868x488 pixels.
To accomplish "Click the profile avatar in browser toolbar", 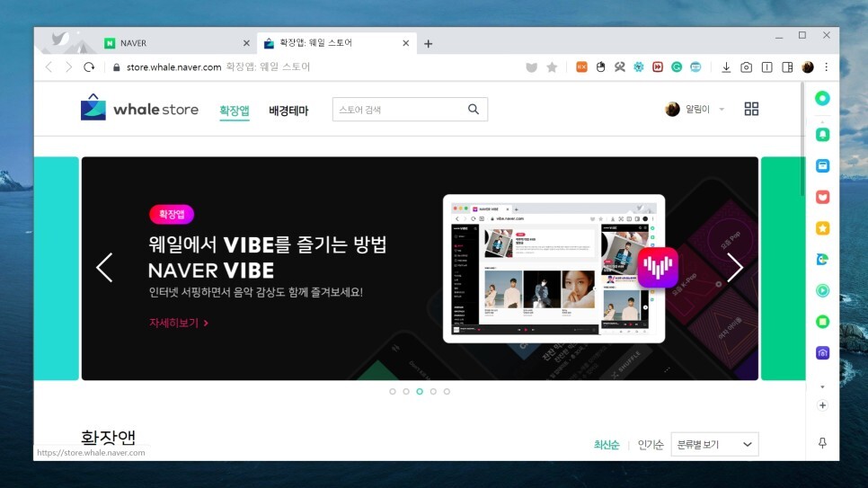I will click(808, 67).
